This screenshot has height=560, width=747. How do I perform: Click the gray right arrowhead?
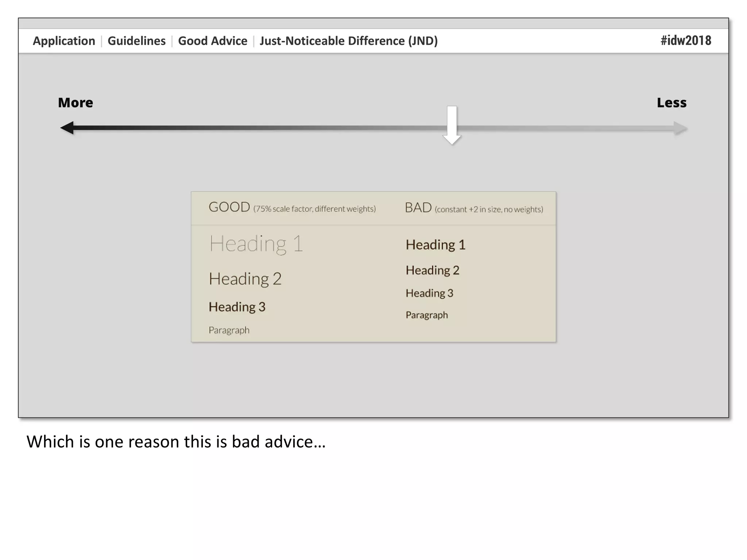coord(681,128)
